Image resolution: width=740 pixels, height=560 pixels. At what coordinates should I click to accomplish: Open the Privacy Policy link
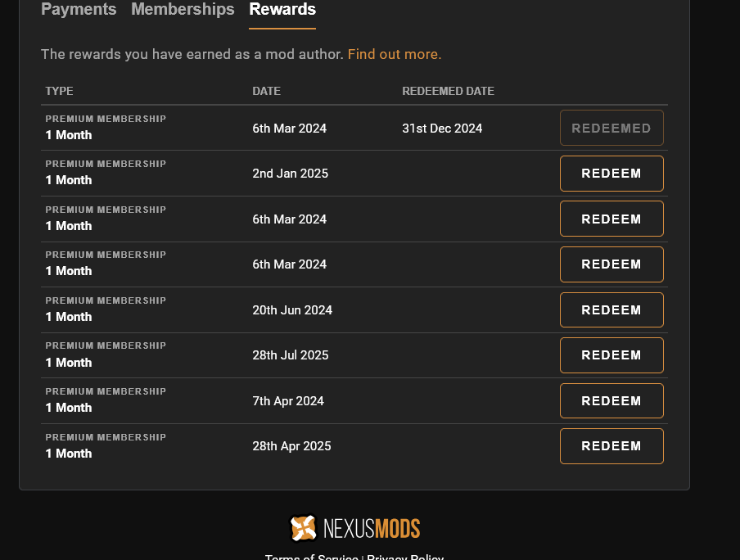[405, 557]
